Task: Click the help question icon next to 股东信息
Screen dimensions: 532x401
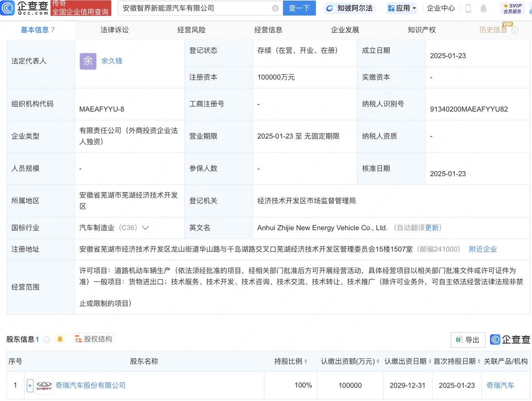Action: (x=47, y=338)
